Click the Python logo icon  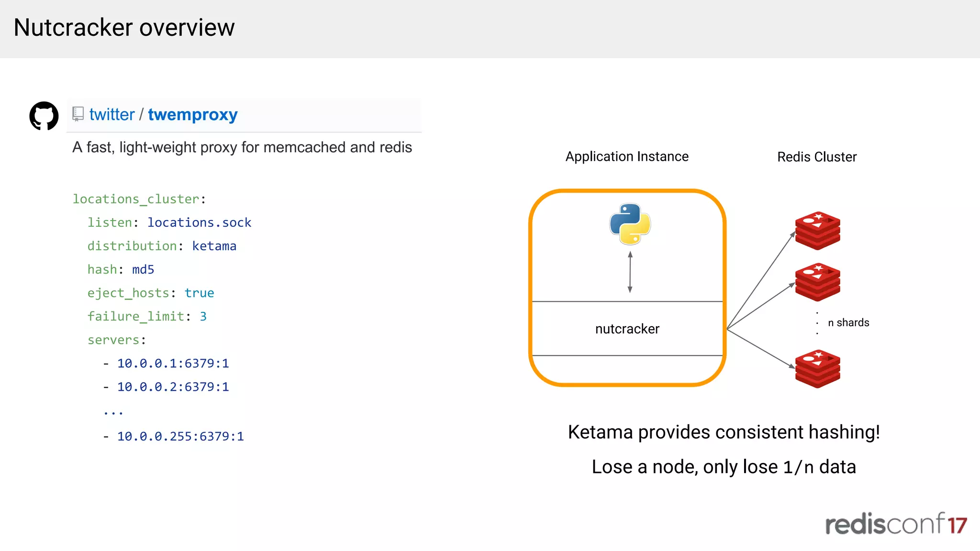pyautogui.click(x=630, y=224)
